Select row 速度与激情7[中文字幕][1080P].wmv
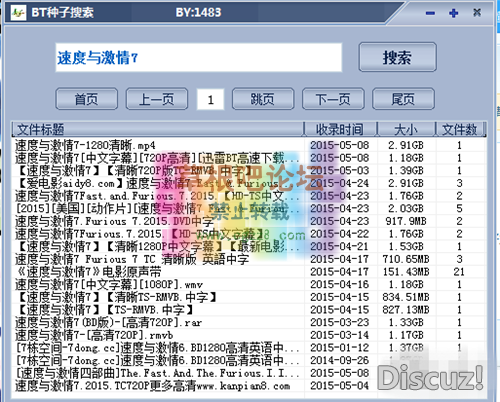This screenshot has width=500, height=402. (x=249, y=285)
